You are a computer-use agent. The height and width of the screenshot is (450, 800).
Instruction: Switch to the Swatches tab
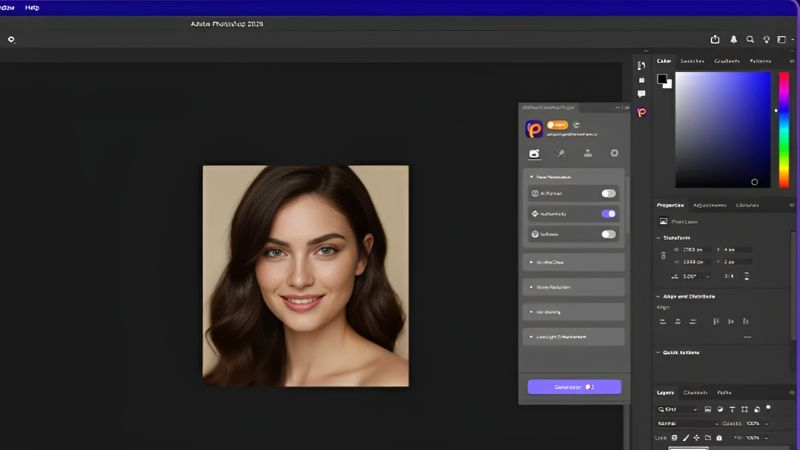pyautogui.click(x=692, y=61)
